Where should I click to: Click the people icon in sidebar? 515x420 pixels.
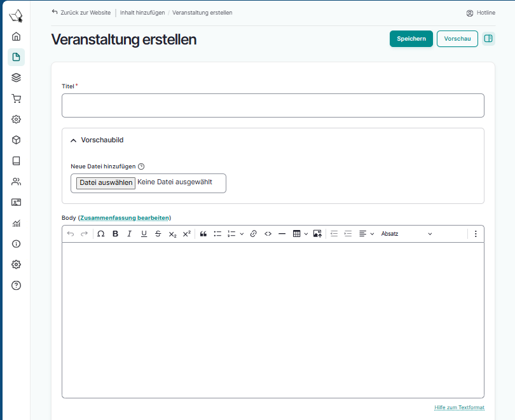pos(17,182)
